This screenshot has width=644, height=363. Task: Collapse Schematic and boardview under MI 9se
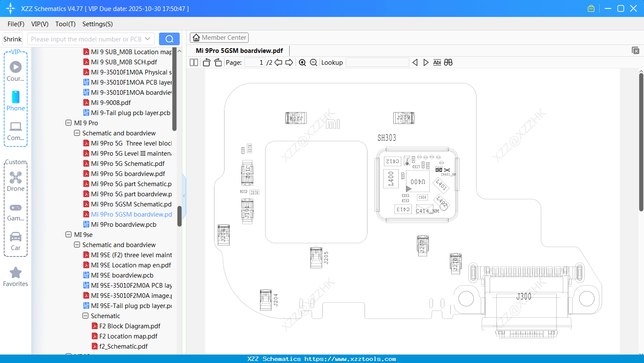[77, 245]
